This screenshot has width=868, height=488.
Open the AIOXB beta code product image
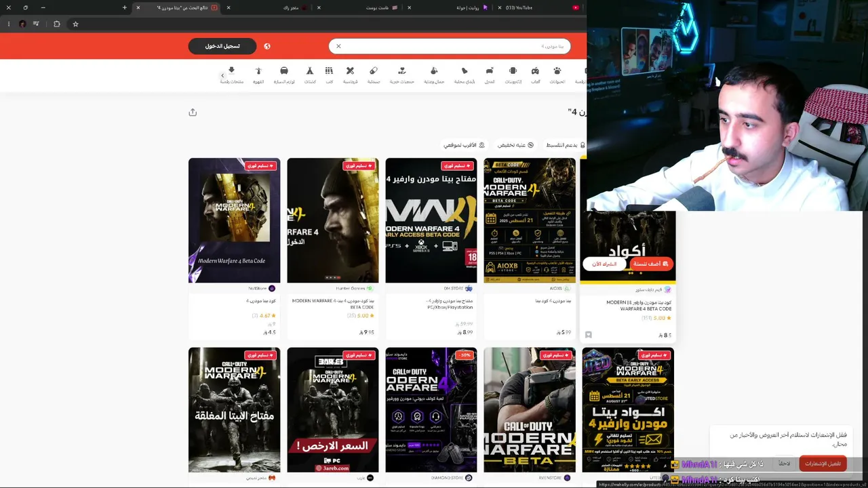coord(530,220)
